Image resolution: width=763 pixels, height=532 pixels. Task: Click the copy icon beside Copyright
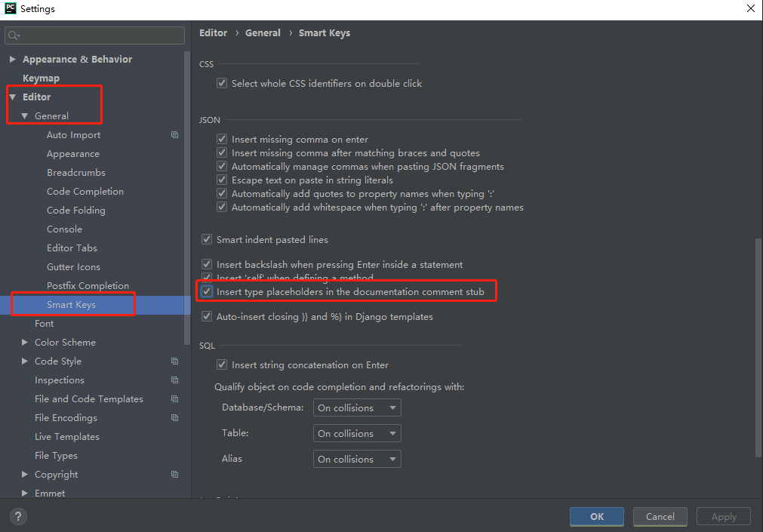click(x=174, y=475)
